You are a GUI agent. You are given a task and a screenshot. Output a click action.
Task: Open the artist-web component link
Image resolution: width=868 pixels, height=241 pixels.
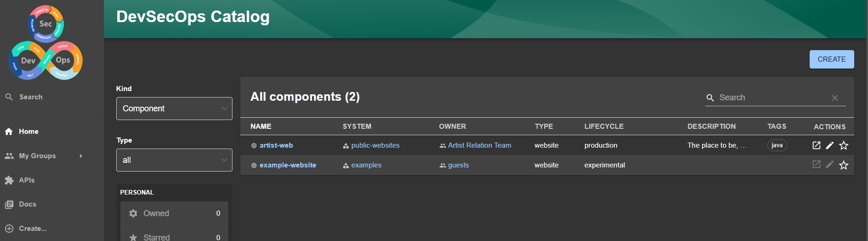(276, 145)
